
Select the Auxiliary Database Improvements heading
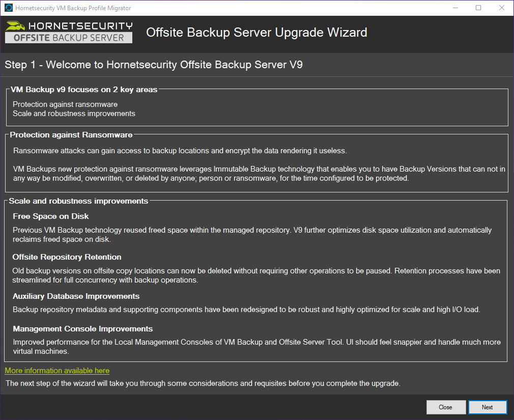[x=75, y=296]
